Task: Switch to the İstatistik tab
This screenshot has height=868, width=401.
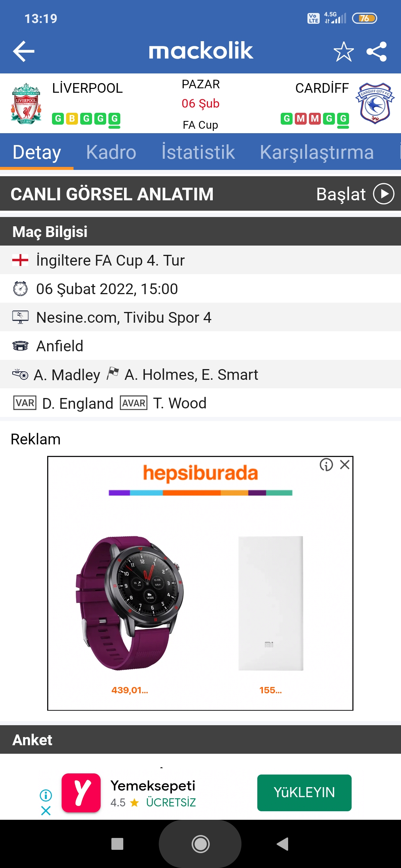Action: [x=198, y=152]
